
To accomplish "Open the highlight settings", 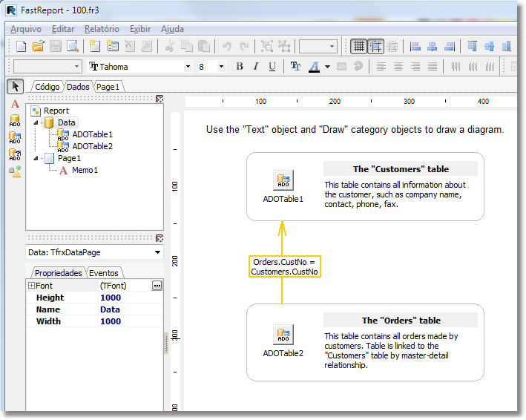I will [x=341, y=67].
